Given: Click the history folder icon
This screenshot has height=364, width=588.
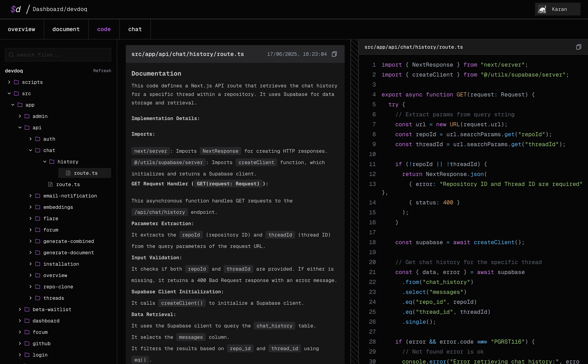Looking at the screenshot, I should pyautogui.click(x=52, y=162).
